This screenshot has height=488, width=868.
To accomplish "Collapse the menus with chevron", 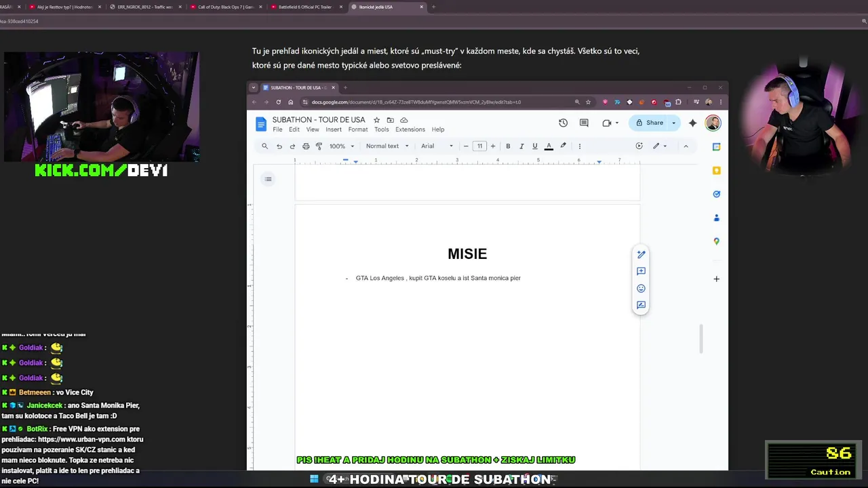I will [686, 146].
